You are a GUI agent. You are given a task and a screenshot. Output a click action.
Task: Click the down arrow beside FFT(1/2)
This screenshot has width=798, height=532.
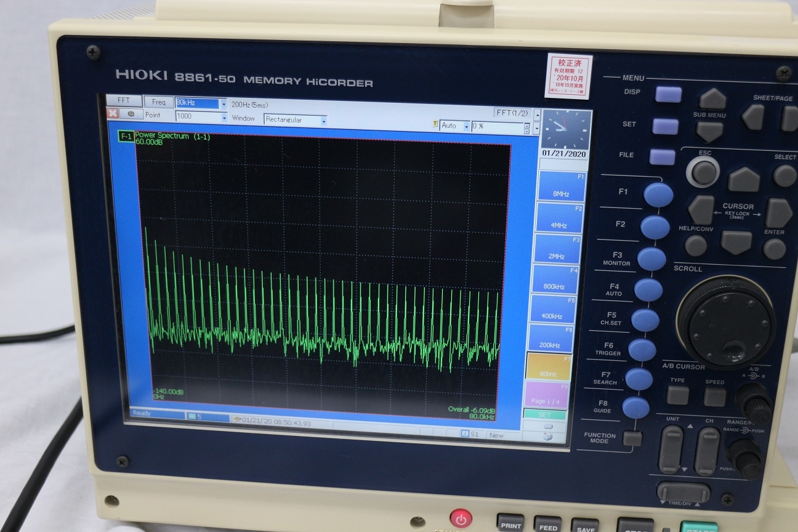point(537,128)
